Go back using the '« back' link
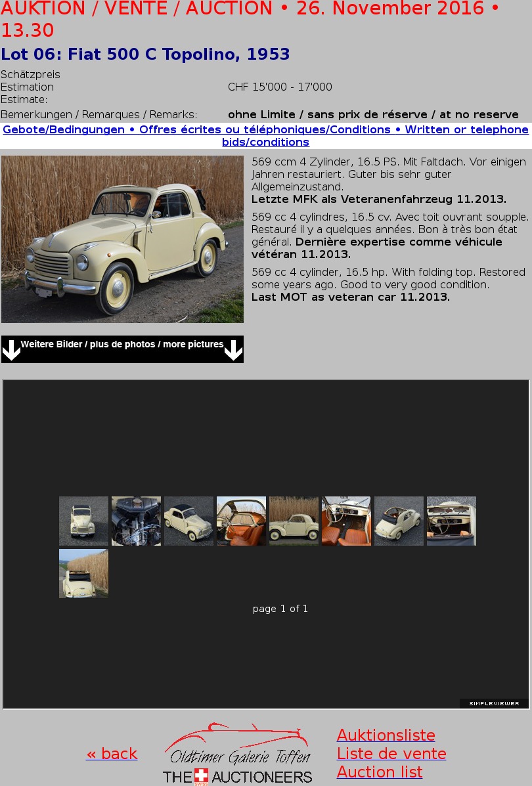 (112, 753)
